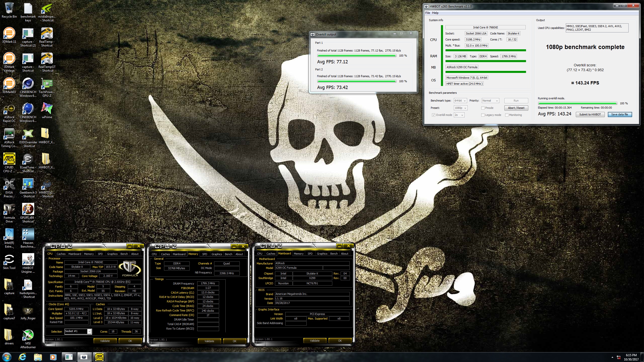This screenshot has height=362, width=644.
Task: Toggle the Overkill mode checkbox
Action: click(433, 115)
